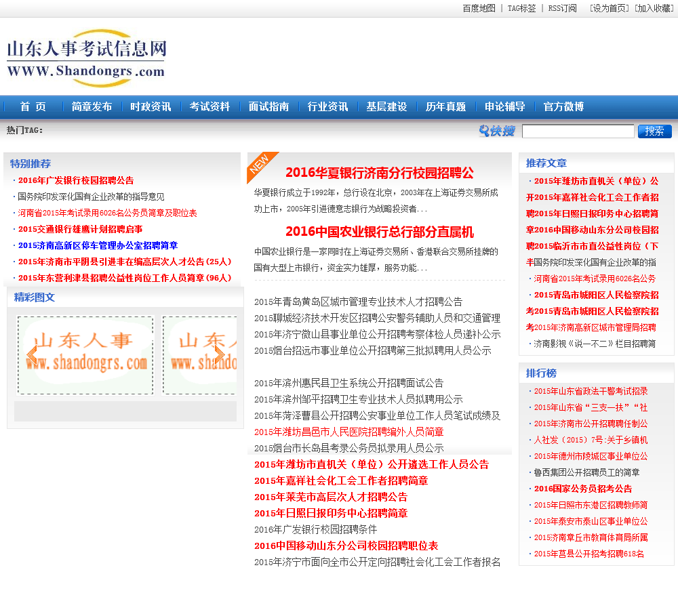The height and width of the screenshot is (616, 678).
Task: Open 2015年日照市东港区招聘教师简 link
Action: [591, 505]
